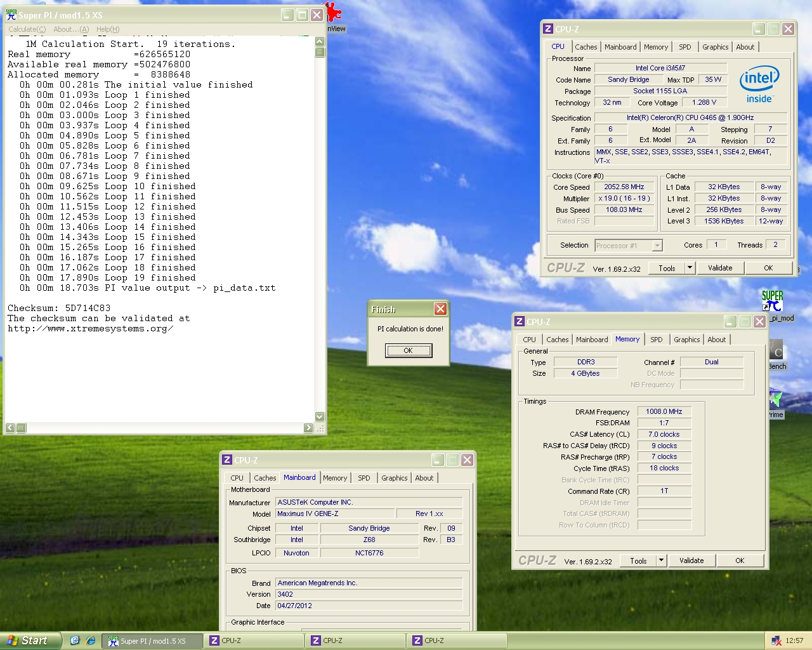
Task: Open the Prime desktop shortcut icon
Action: point(776,399)
